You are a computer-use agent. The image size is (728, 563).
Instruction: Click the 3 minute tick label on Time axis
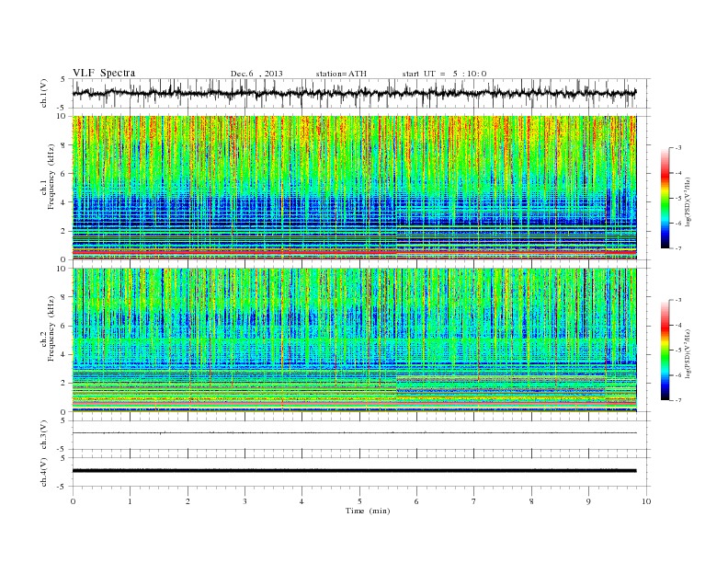pos(245,501)
